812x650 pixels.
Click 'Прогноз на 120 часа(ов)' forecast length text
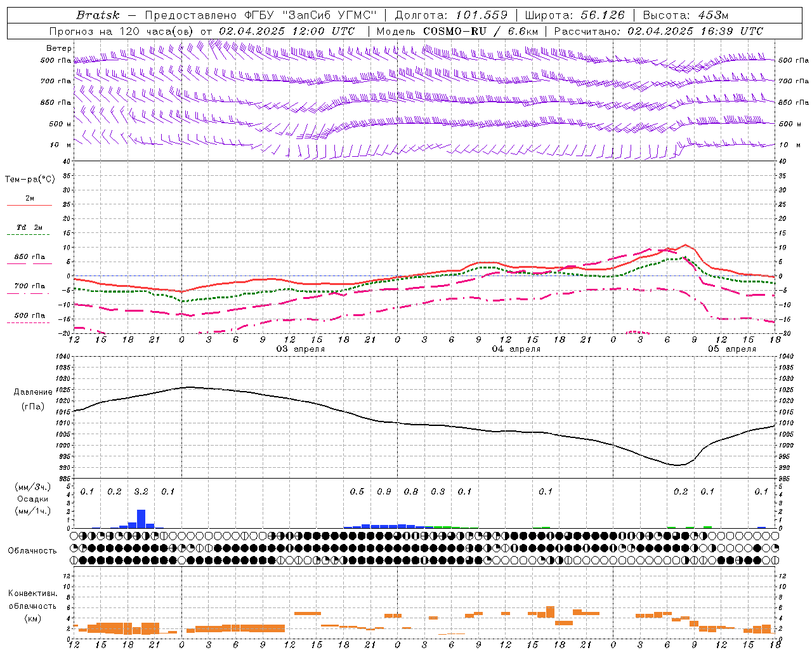point(122,31)
